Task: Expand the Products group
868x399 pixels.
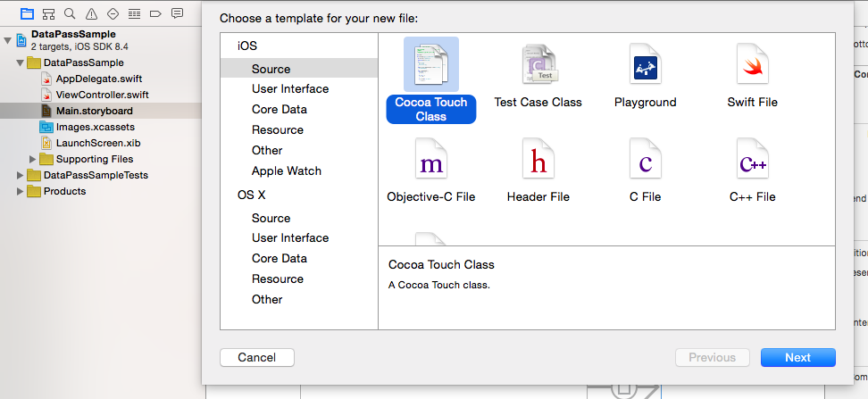Action: coord(21,191)
